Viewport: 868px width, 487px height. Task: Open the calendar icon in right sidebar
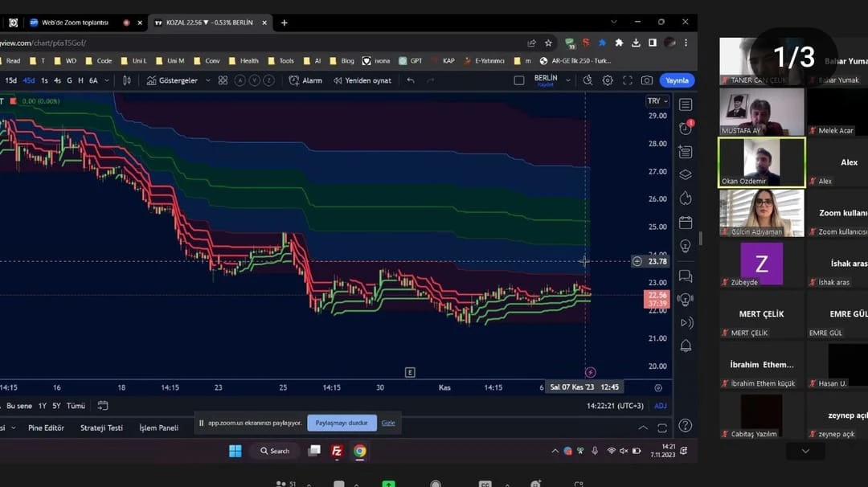tap(686, 223)
